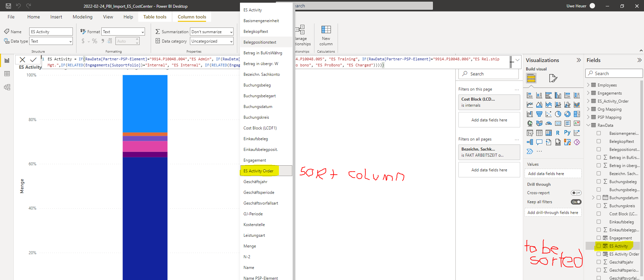Screen dimensions: 644x280
Task: Collapse the RawData table
Action: click(588, 125)
